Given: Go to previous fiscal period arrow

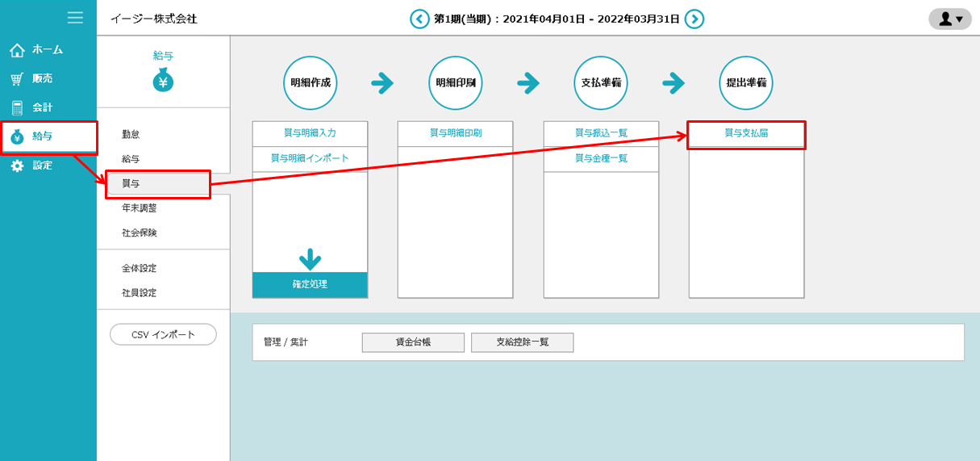Looking at the screenshot, I should [x=419, y=19].
